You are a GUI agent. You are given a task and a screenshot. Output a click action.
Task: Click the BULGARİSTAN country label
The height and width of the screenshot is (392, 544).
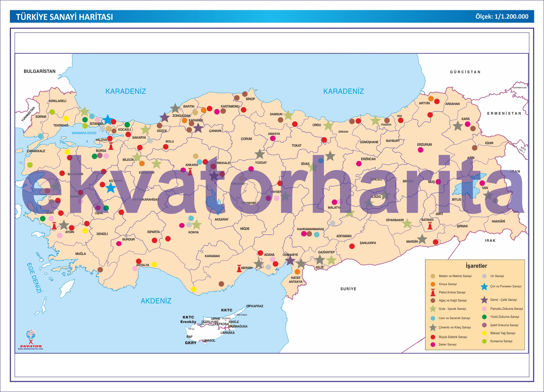pyautogui.click(x=40, y=71)
